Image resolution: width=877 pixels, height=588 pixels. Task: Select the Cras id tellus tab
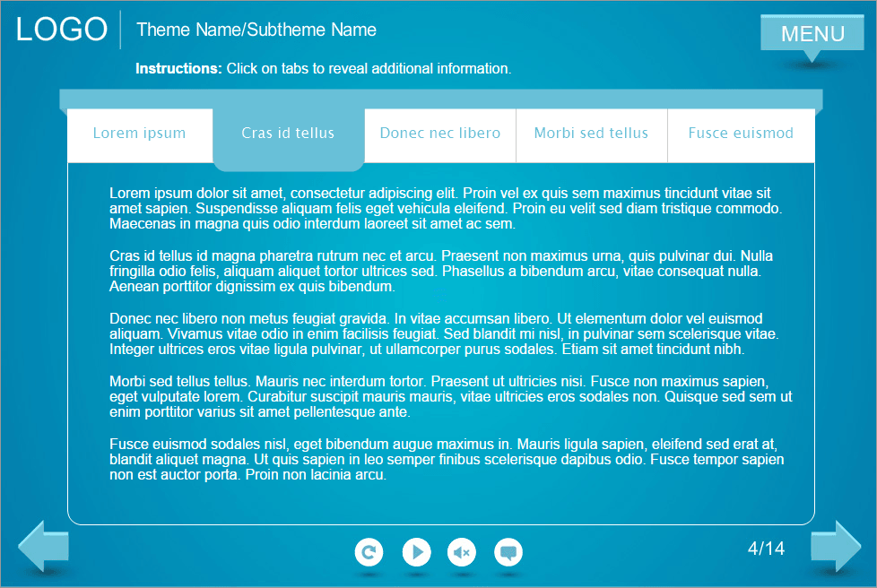tap(288, 133)
